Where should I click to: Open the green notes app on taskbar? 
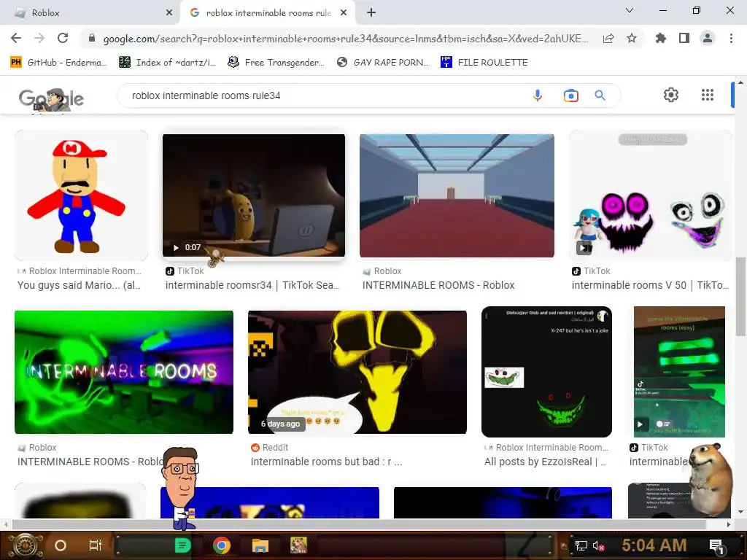[183, 545]
